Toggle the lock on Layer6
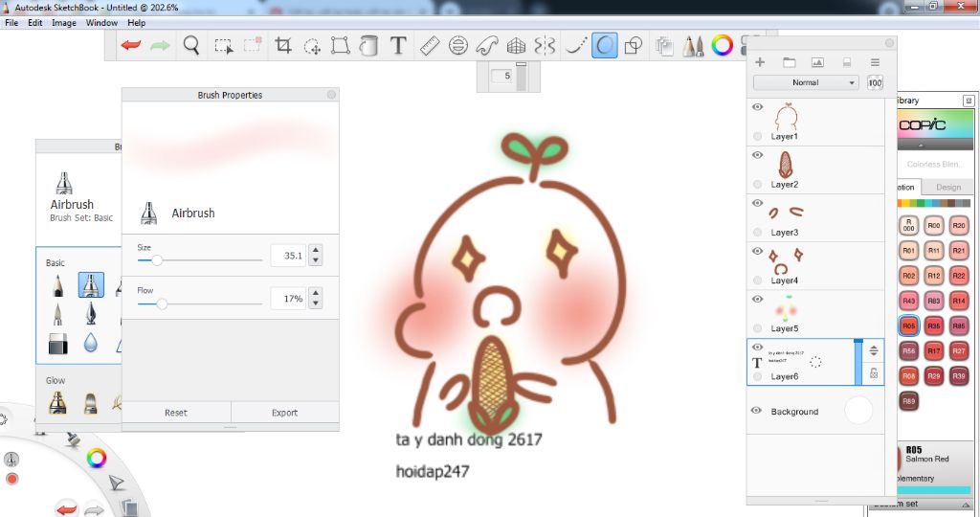The width and height of the screenshot is (980, 517). click(x=874, y=373)
